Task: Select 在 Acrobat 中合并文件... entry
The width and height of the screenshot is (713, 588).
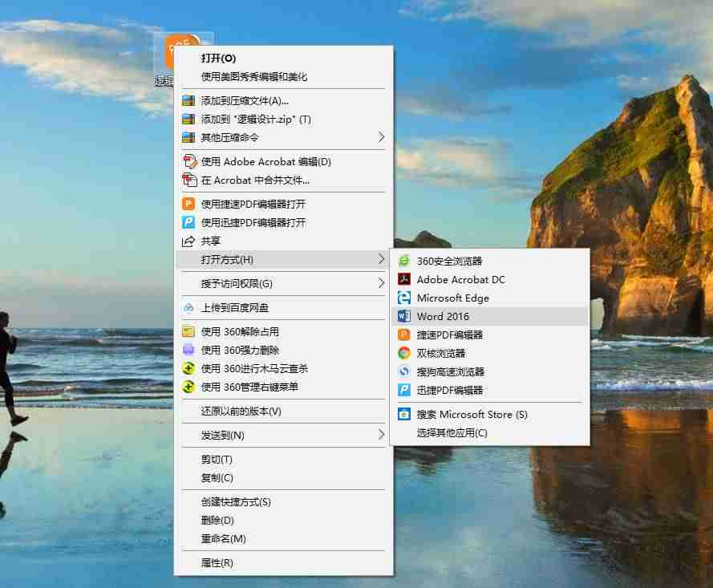Action: pos(283,180)
